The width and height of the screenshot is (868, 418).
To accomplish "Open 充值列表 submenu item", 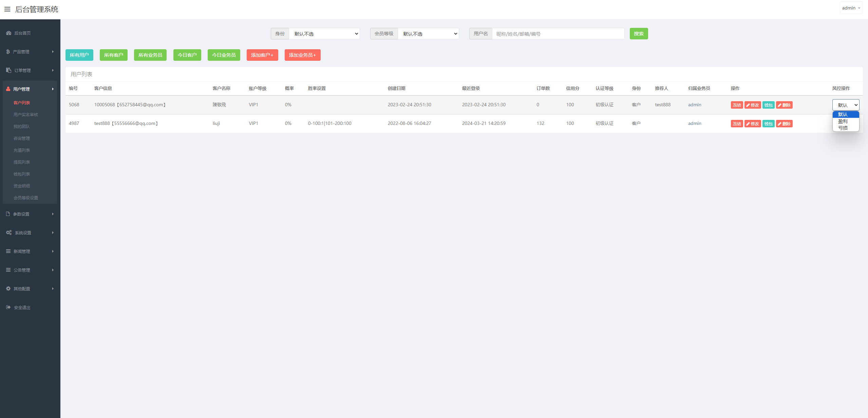I will pyautogui.click(x=22, y=150).
